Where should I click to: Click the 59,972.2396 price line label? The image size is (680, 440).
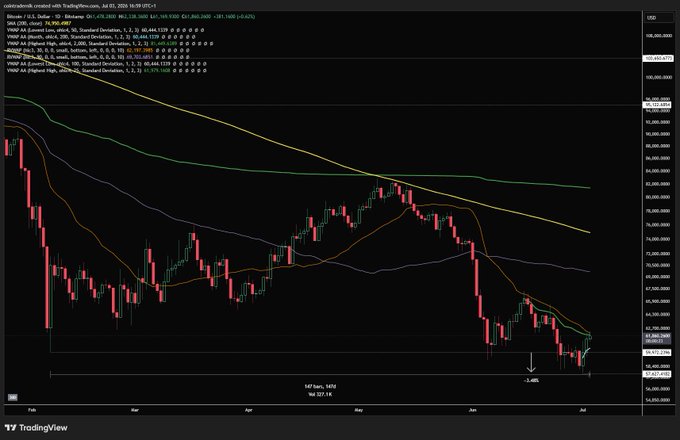point(658,352)
